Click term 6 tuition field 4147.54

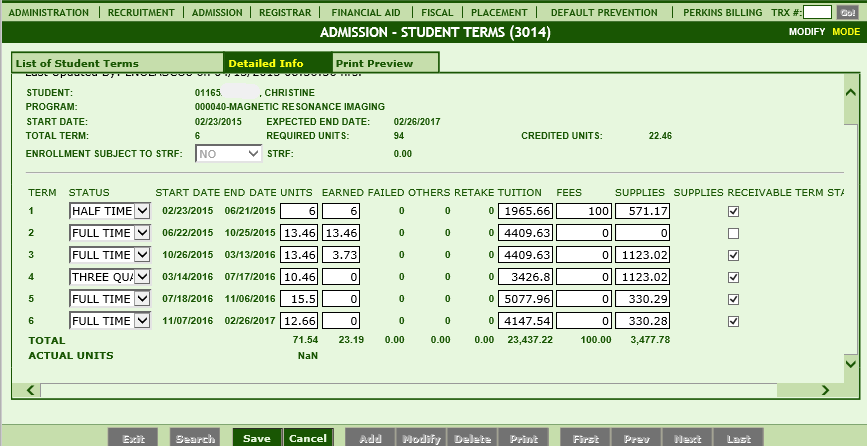526,321
